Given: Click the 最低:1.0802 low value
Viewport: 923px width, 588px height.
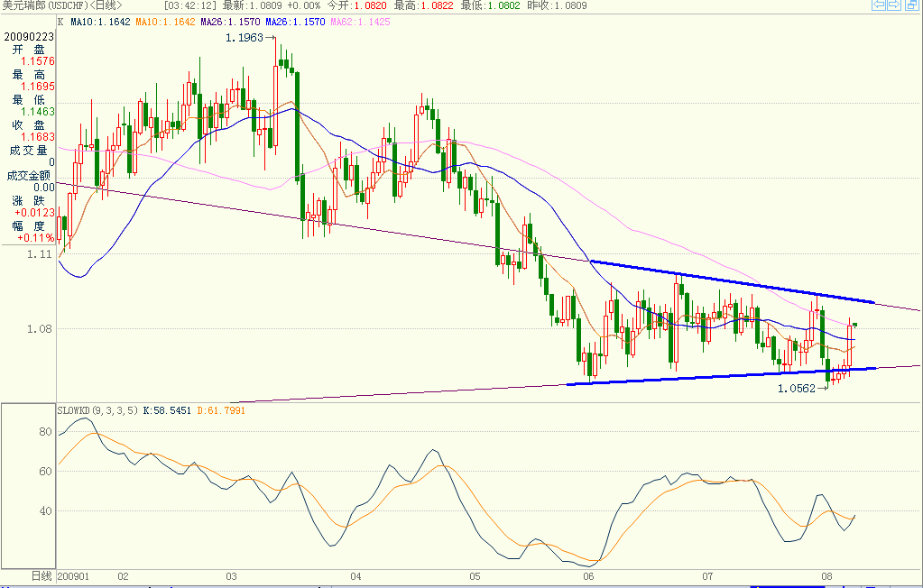Looking at the screenshot, I should (x=490, y=5).
